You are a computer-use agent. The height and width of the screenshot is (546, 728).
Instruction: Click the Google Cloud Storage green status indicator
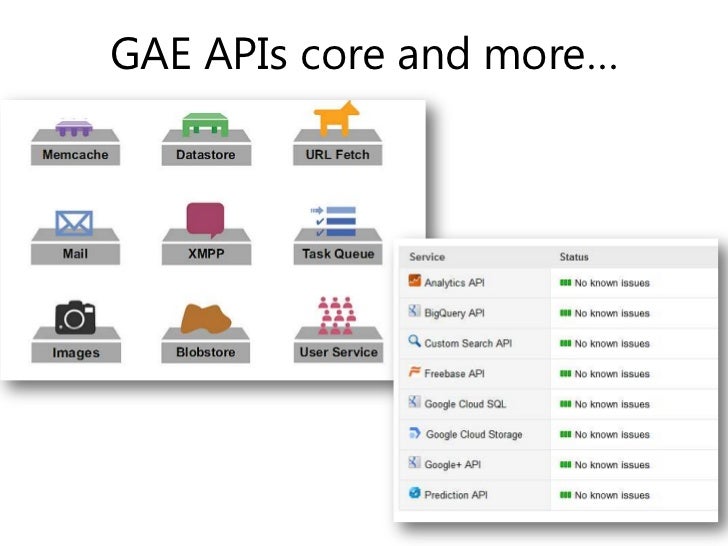coord(565,434)
